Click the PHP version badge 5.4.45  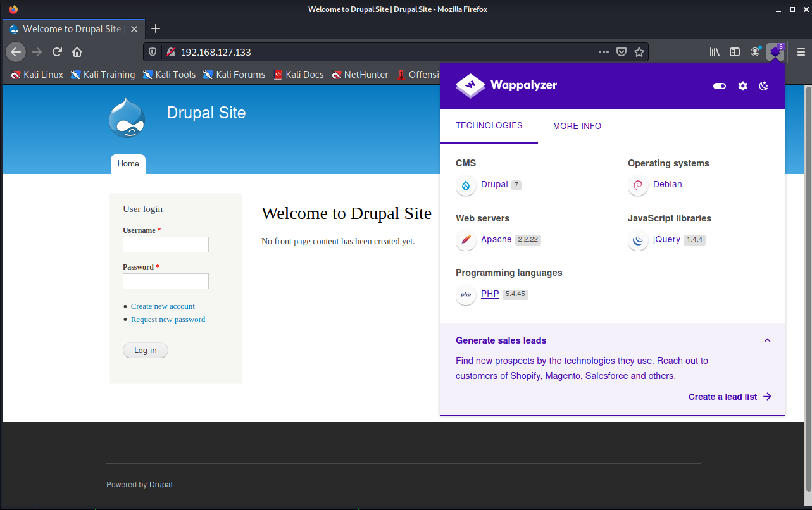(x=516, y=294)
